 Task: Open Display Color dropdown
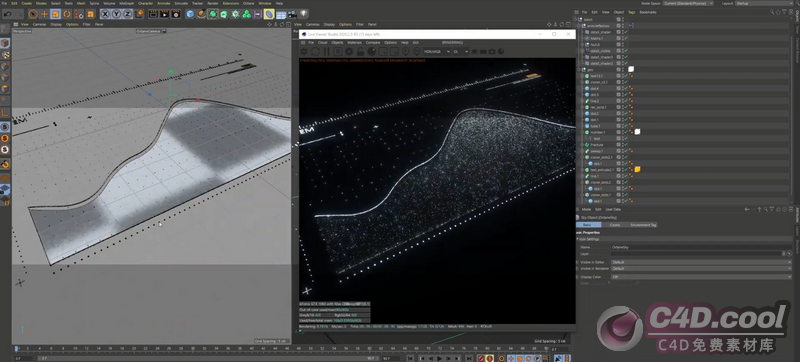pos(702,277)
